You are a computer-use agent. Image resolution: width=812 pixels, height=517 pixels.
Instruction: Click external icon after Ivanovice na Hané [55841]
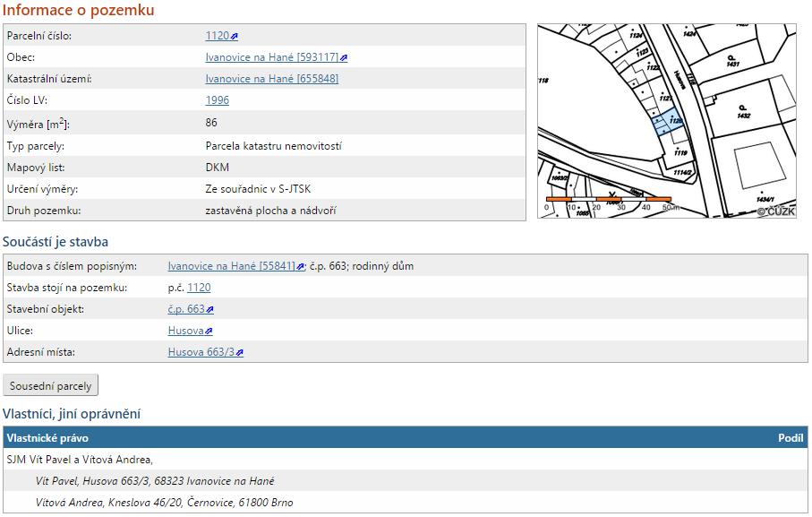tap(300, 267)
